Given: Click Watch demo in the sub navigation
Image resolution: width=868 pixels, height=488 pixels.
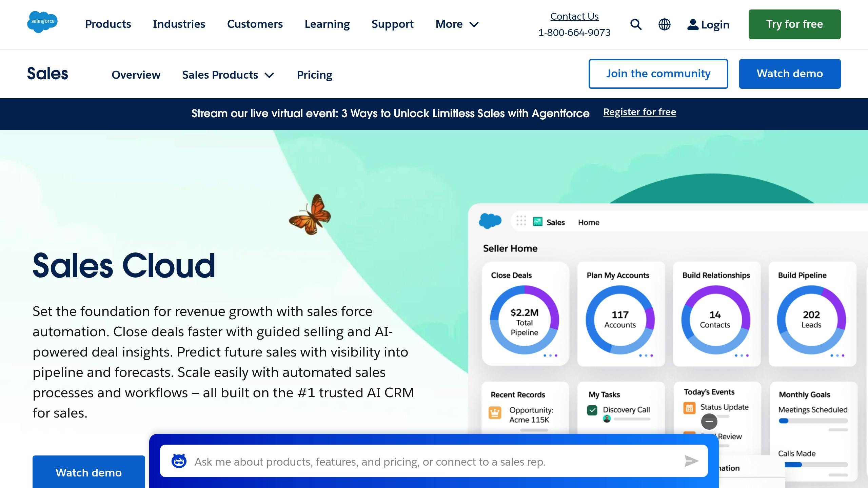Looking at the screenshot, I should 790,74.
